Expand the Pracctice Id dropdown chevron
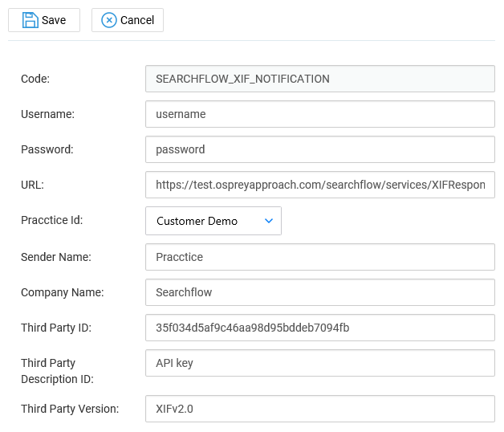The width and height of the screenshot is (504, 432). point(269,221)
